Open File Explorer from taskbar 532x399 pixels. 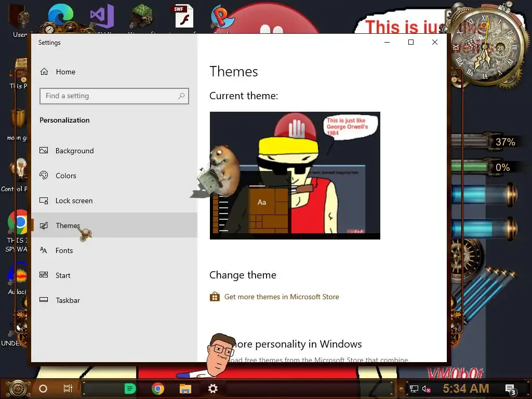(x=185, y=389)
